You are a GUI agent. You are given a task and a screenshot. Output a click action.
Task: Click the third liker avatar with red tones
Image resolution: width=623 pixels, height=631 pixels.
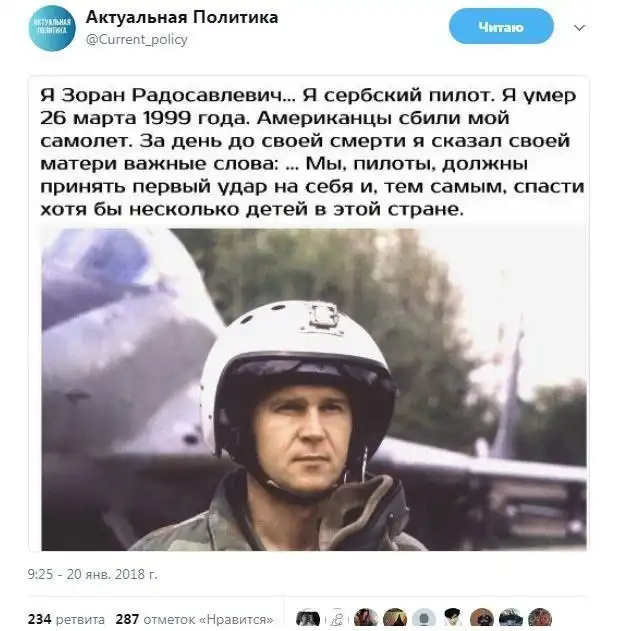click(x=366, y=619)
